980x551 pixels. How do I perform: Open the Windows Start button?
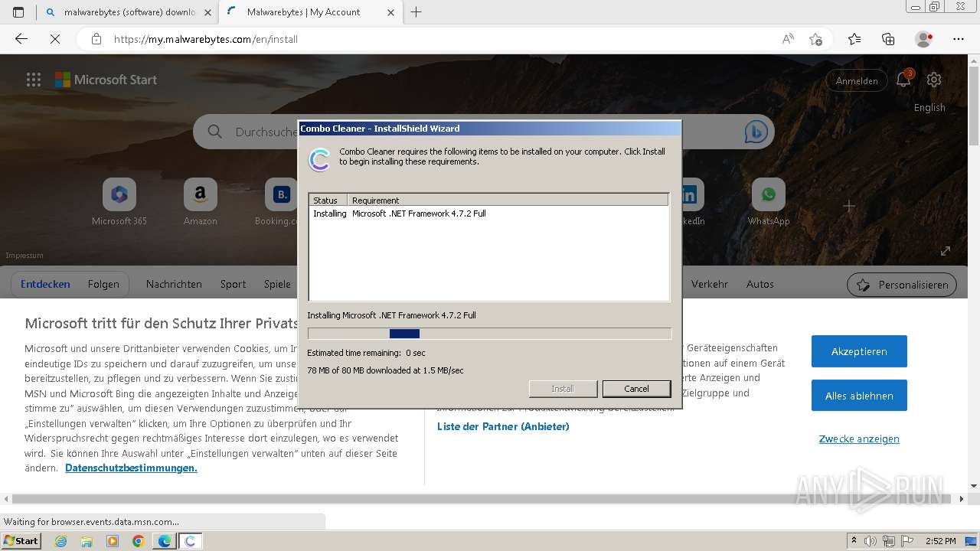coord(21,541)
